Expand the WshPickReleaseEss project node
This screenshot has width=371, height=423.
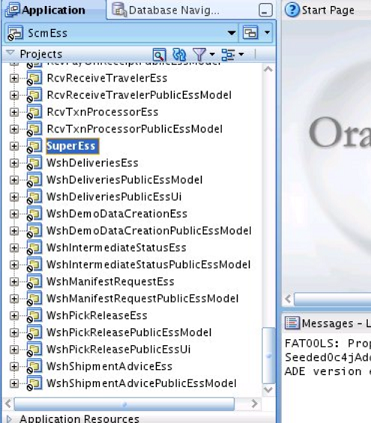pos(14,315)
